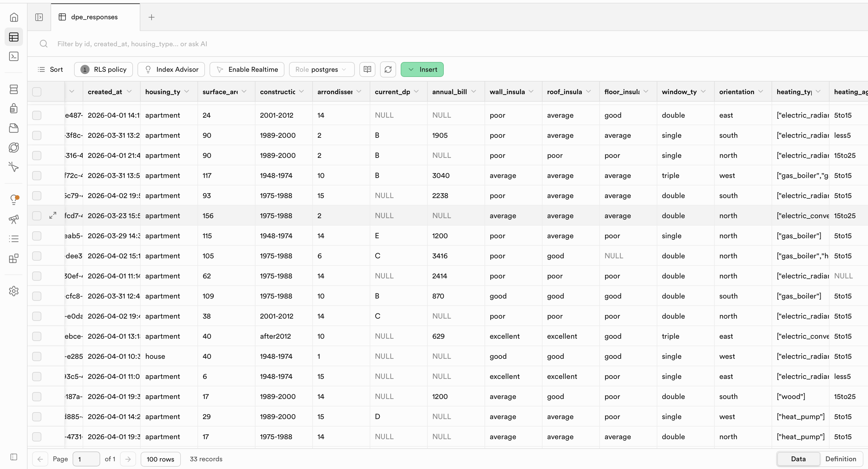This screenshot has height=469, width=868.
Task: Click the refresh table data icon
Action: click(x=388, y=69)
